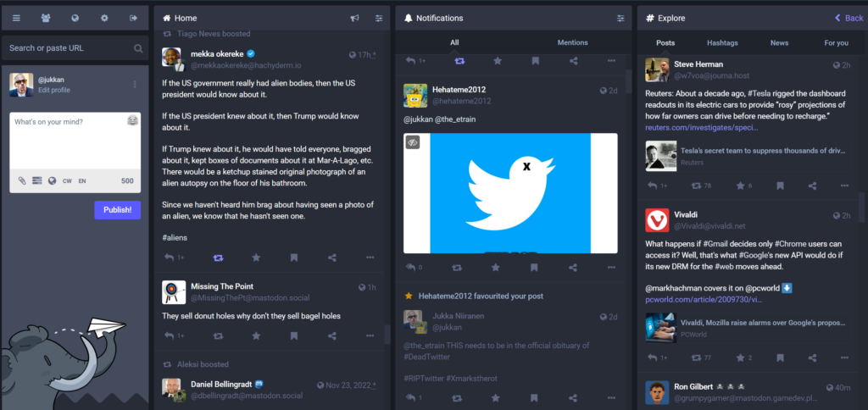Open Tesla's secret team Reuters card
Image resolution: width=868 pixels, height=410 pixels.
click(x=748, y=156)
